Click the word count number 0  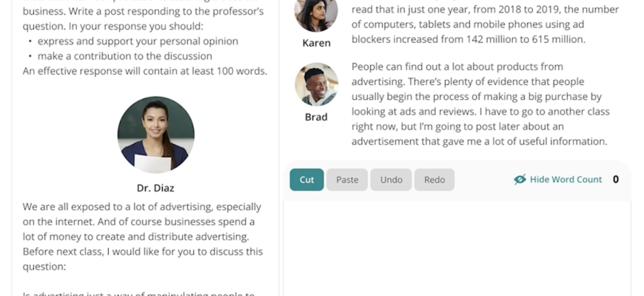tap(616, 180)
